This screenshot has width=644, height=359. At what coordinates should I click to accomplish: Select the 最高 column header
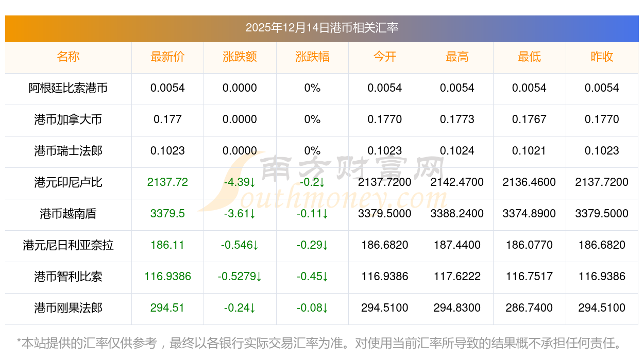pos(457,57)
